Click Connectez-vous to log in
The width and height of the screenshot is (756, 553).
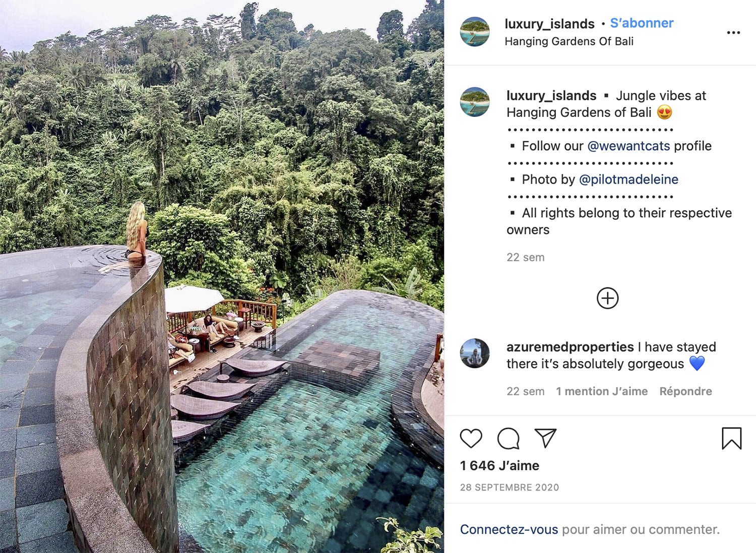[509, 529]
